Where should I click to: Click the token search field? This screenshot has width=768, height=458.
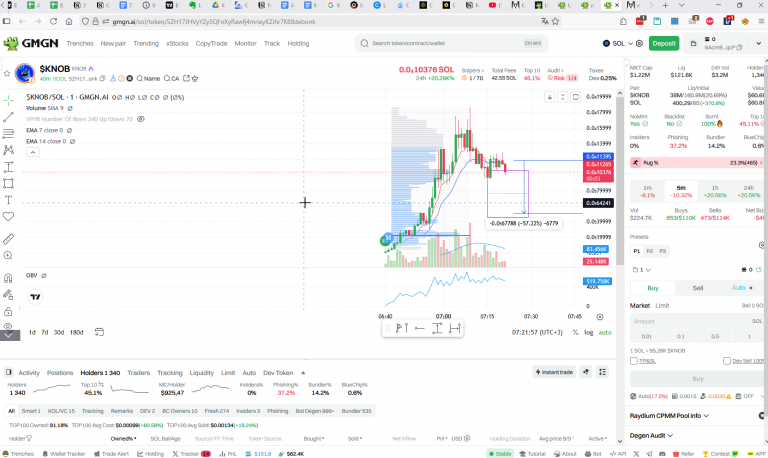[451, 44]
